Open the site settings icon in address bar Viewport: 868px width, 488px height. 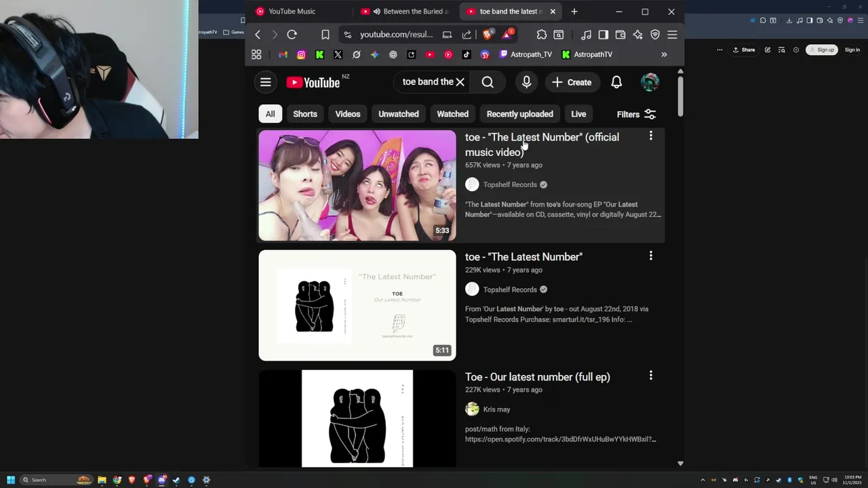tap(348, 35)
